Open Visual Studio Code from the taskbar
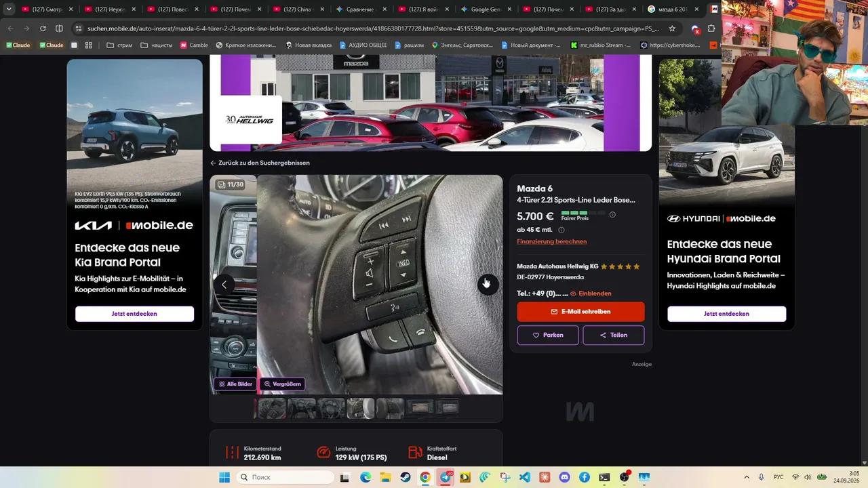 524,477
